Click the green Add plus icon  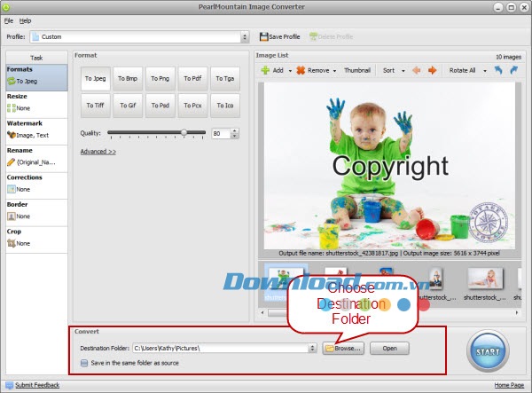coord(265,70)
